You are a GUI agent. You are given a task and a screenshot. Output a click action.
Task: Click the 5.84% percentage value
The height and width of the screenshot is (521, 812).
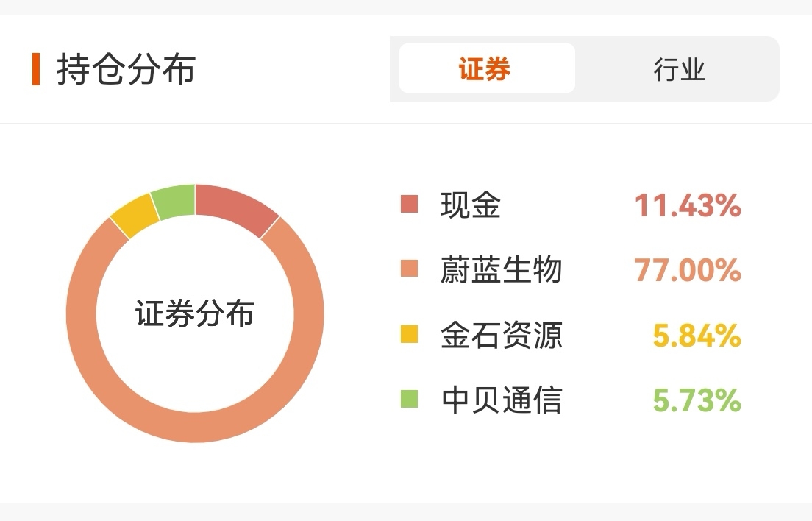point(697,335)
